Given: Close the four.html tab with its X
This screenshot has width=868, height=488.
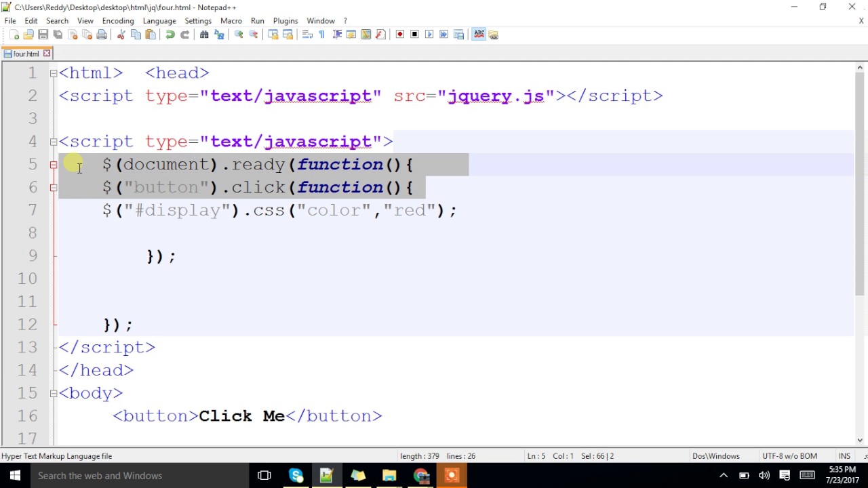Looking at the screenshot, I should [x=47, y=54].
